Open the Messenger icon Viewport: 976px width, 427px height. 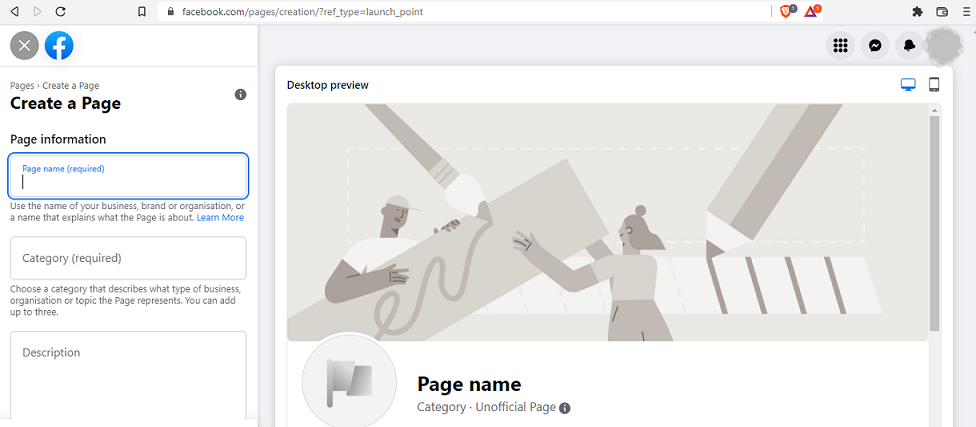tap(875, 45)
